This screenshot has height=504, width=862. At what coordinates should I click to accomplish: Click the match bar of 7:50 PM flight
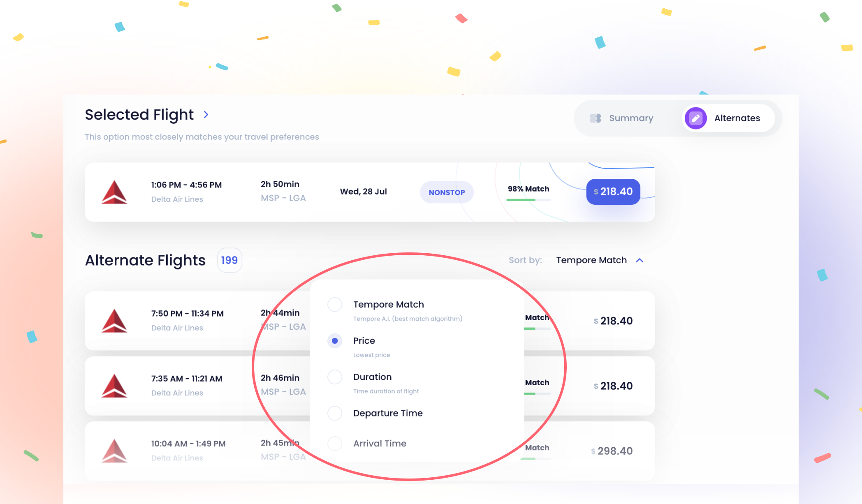537,328
